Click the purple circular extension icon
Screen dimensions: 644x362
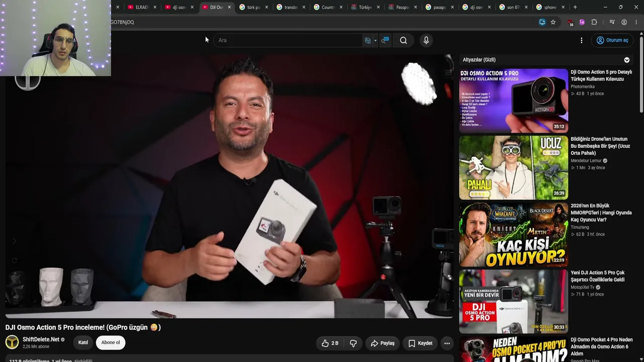(582, 22)
